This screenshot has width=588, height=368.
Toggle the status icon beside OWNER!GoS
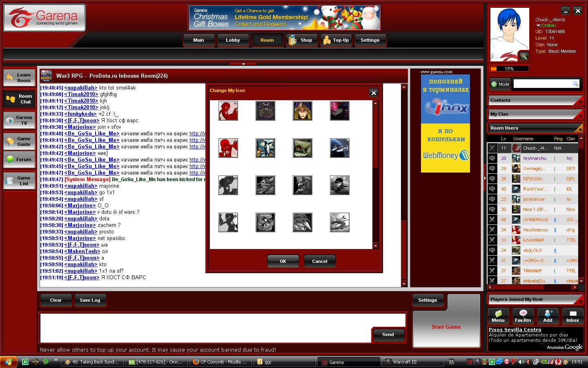click(x=492, y=220)
